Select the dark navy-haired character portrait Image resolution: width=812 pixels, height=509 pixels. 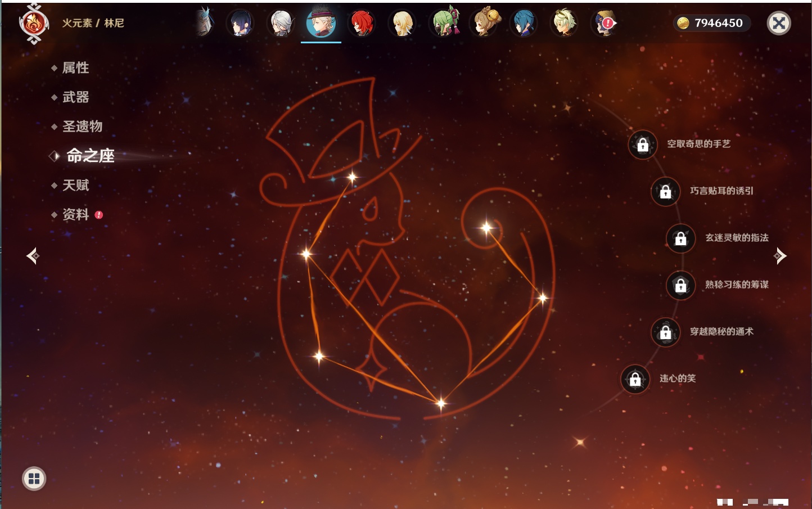point(240,23)
